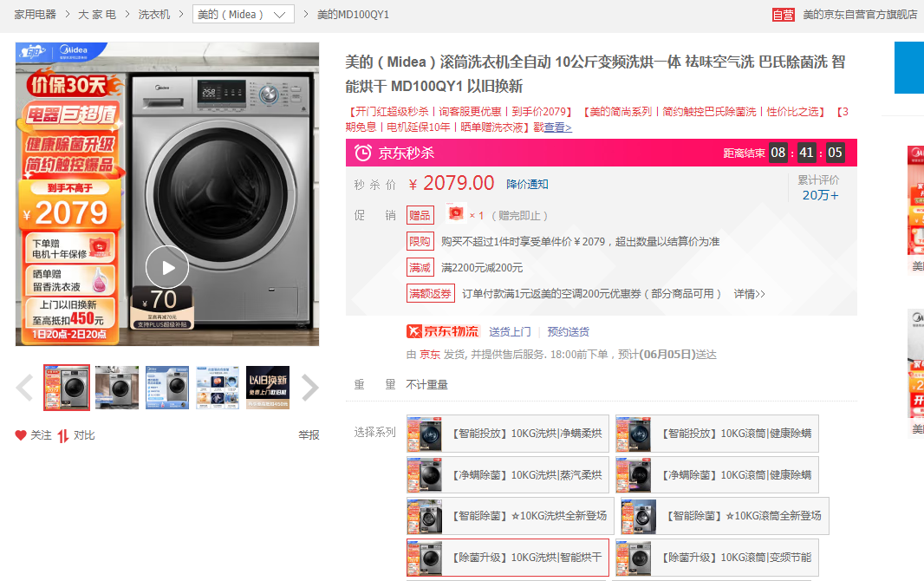This screenshot has width=924, height=581.
Task: Visit 美的京东自营官方旗舰店 store link
Action: coord(860,14)
